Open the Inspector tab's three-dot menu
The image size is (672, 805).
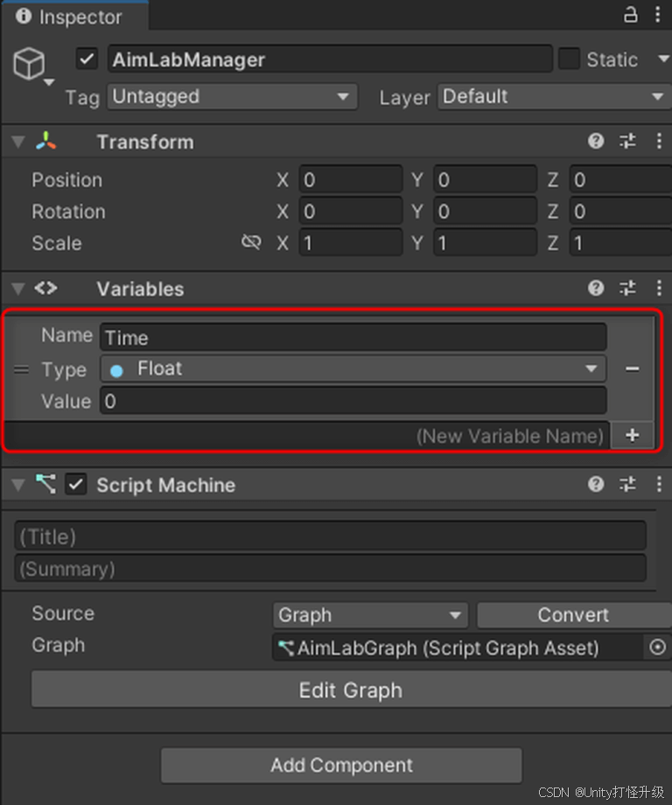pos(658,15)
